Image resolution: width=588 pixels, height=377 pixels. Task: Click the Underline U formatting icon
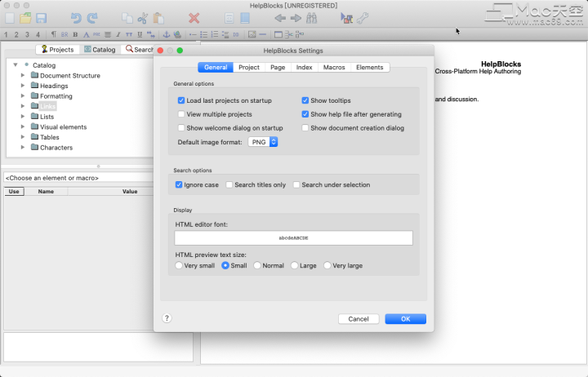click(140, 34)
